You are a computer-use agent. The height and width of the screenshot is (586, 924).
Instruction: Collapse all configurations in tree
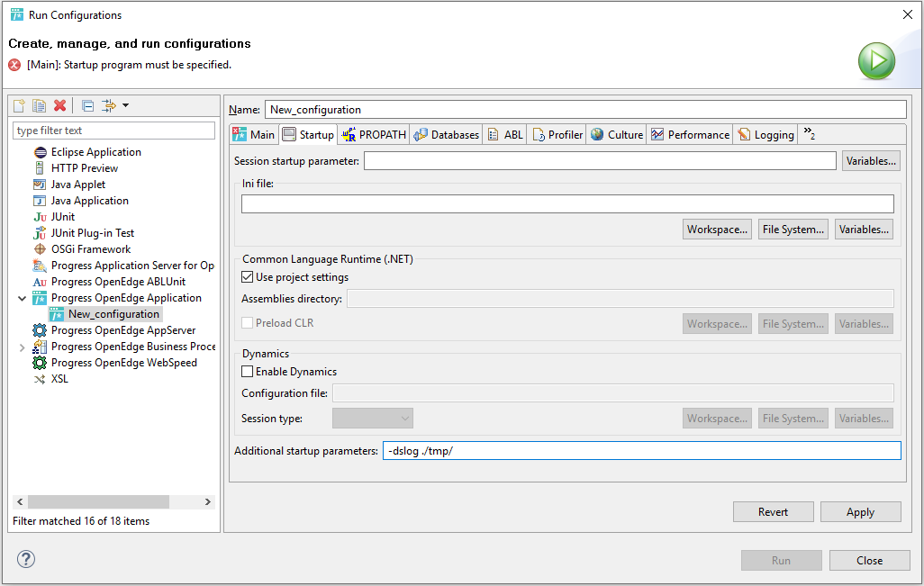click(x=87, y=106)
